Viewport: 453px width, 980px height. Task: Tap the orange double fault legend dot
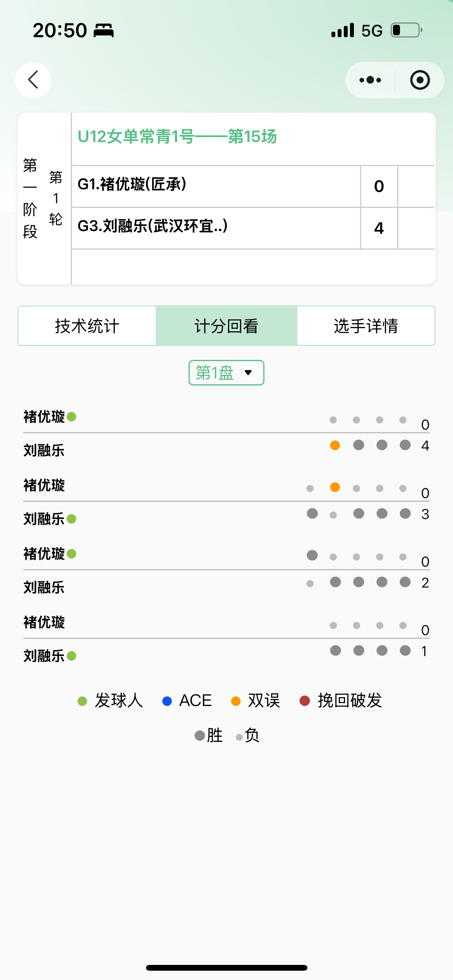pos(235,701)
